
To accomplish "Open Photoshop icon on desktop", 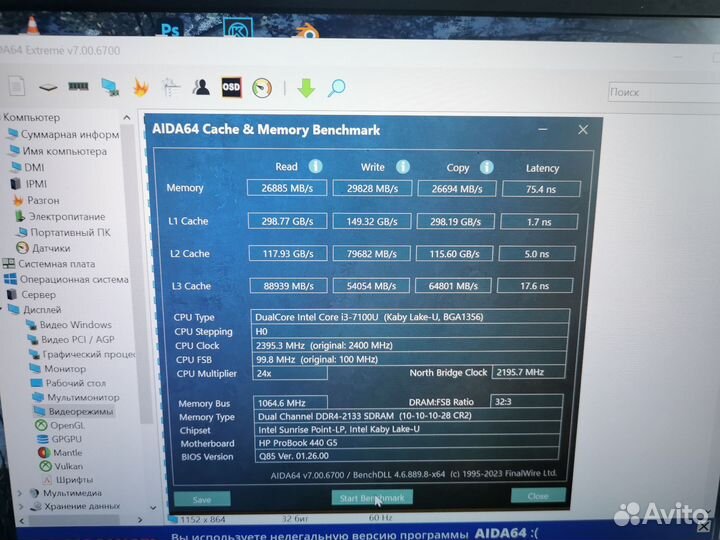I will [170, 29].
